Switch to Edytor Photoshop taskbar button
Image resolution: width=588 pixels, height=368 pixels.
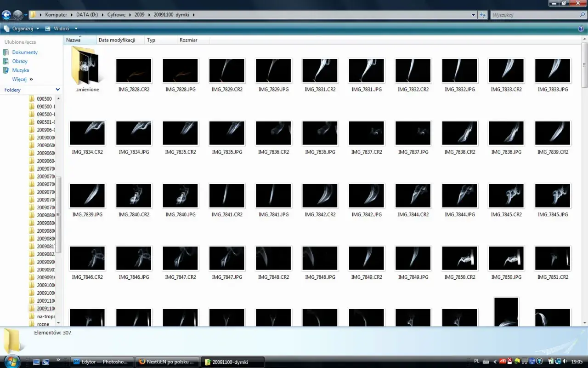(x=102, y=362)
